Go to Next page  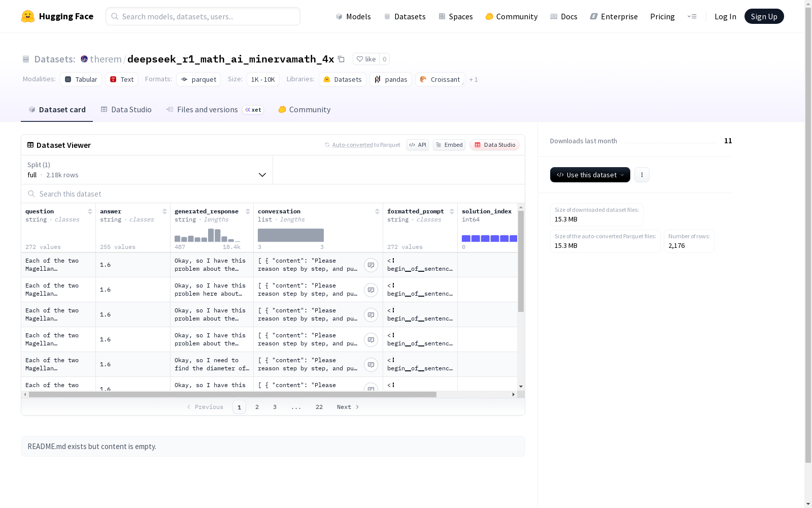[348, 407]
